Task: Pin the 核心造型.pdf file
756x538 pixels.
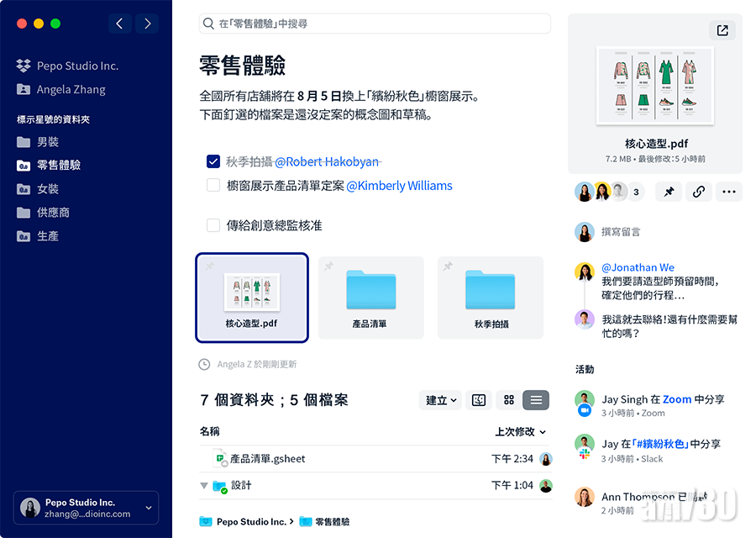Action: [x=669, y=192]
